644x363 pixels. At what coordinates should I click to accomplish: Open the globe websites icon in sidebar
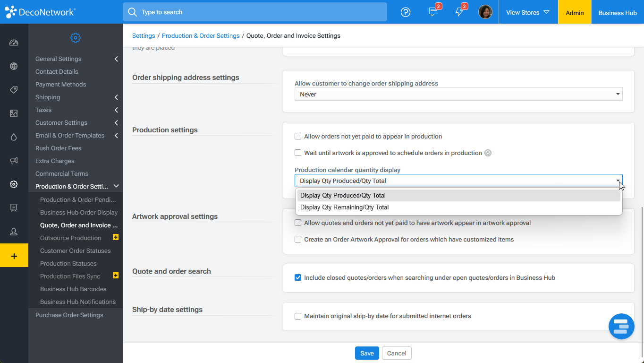14,66
